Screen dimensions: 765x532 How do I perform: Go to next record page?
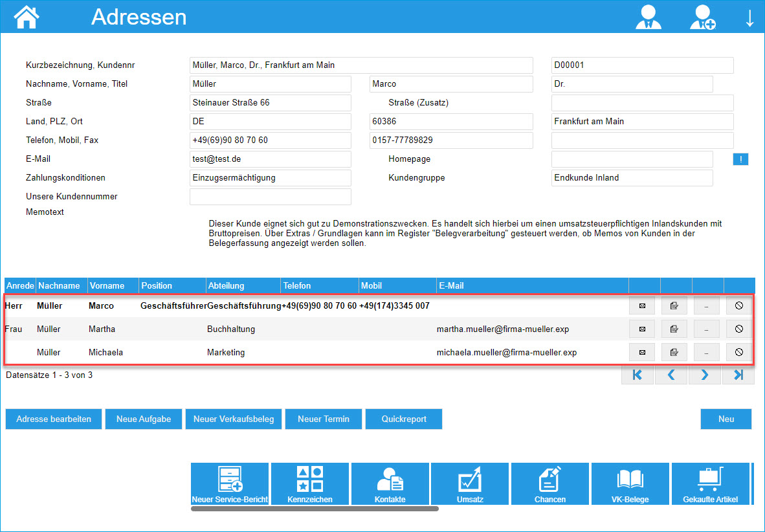point(705,375)
